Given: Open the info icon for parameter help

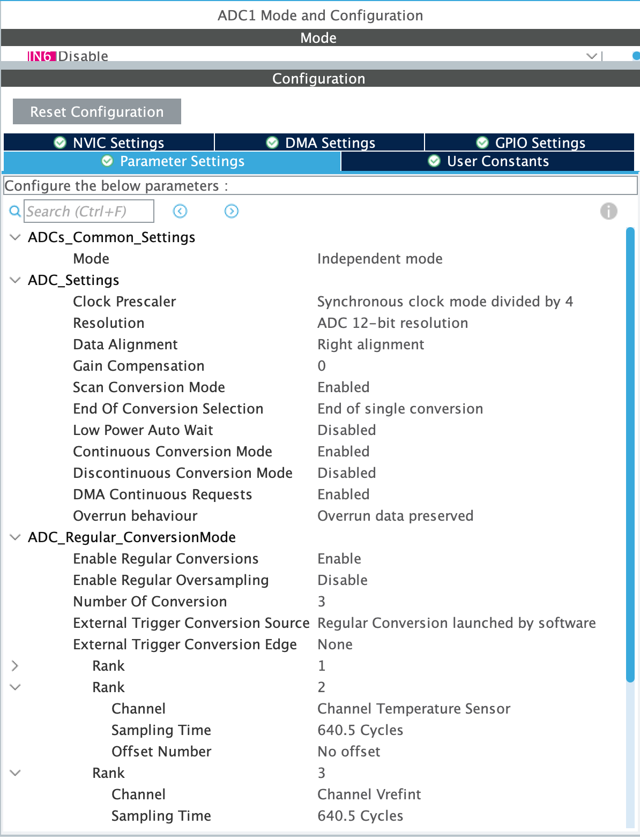Looking at the screenshot, I should pos(609,212).
